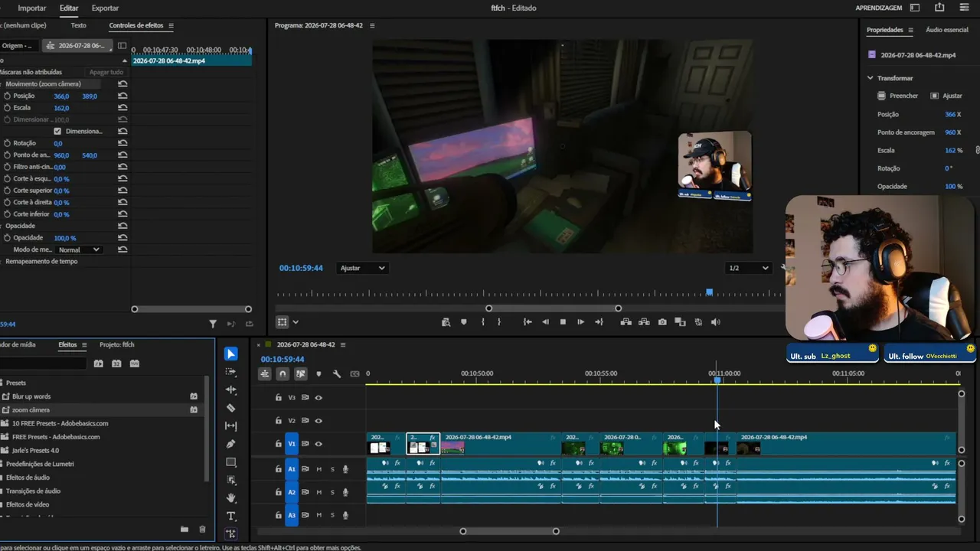
Task: Collapse the Transformar section
Action: point(870,78)
